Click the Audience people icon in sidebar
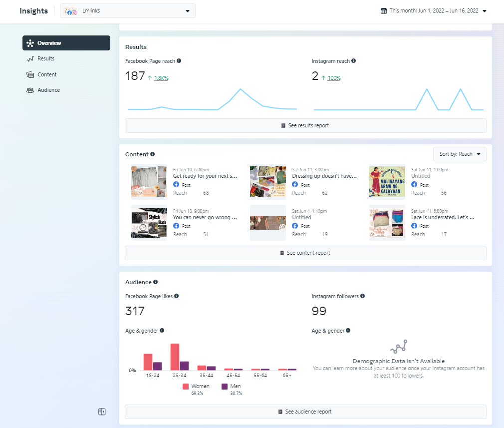 click(x=30, y=90)
